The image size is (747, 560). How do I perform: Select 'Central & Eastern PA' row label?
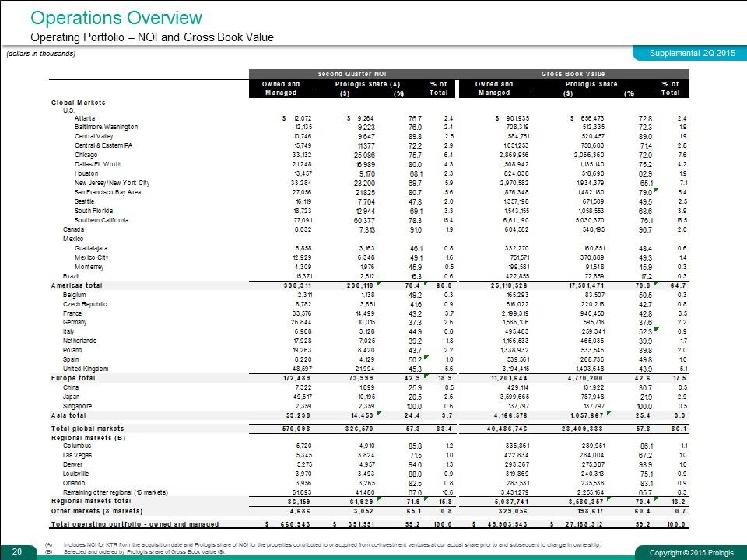[x=103, y=145]
